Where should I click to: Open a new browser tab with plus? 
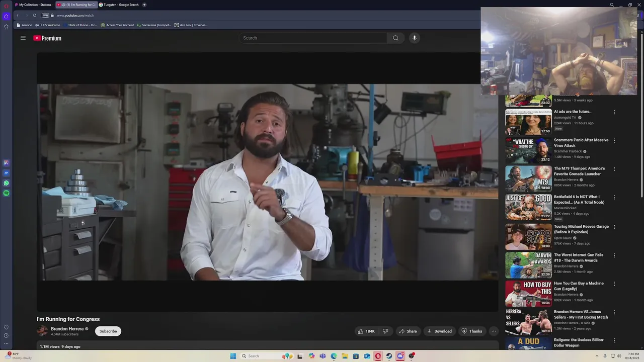point(144,5)
